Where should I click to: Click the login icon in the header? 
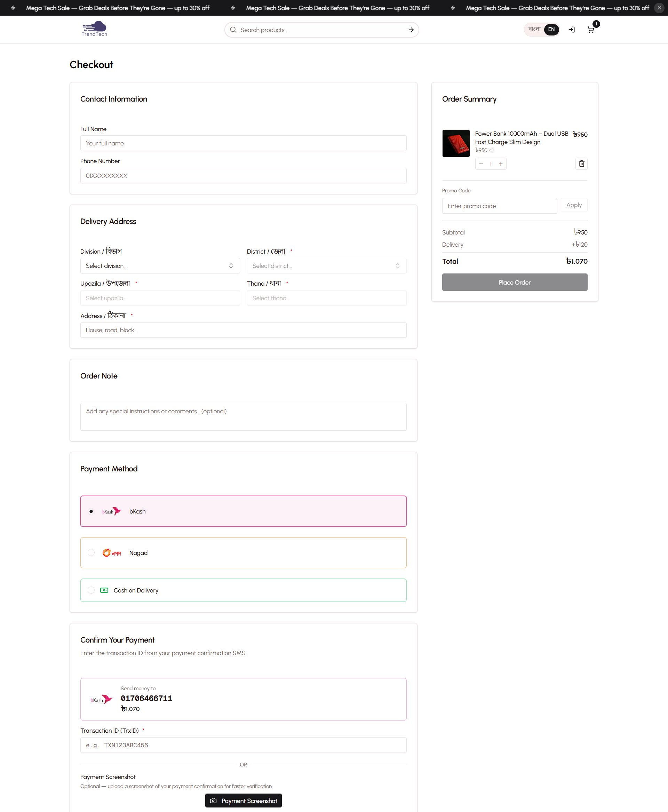[572, 30]
